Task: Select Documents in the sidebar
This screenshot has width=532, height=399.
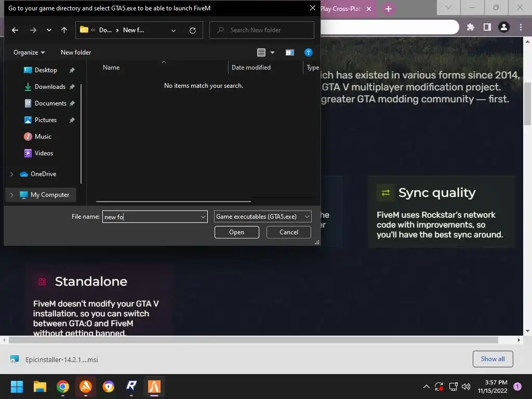Action: coord(50,103)
